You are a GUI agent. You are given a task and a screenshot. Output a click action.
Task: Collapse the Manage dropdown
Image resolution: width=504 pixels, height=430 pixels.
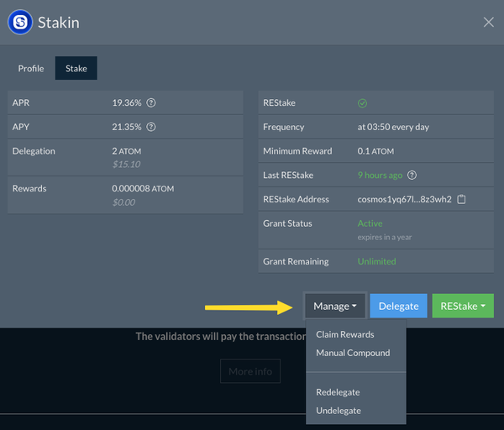point(335,307)
